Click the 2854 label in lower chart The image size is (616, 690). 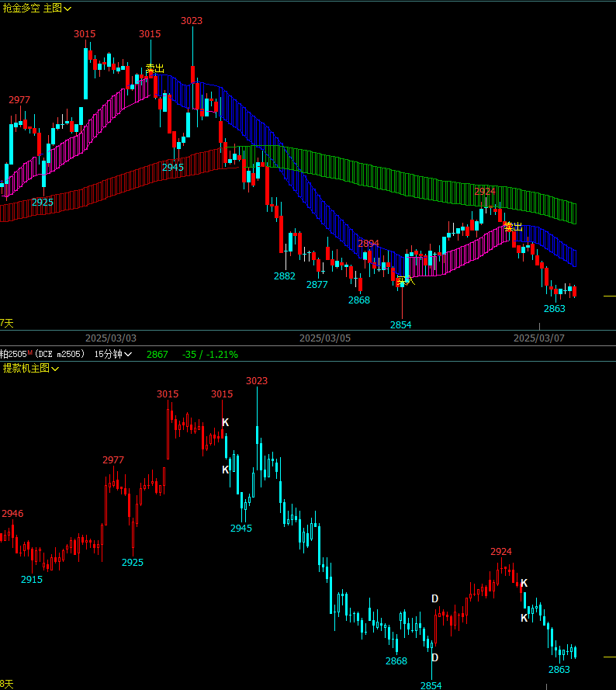(x=431, y=685)
